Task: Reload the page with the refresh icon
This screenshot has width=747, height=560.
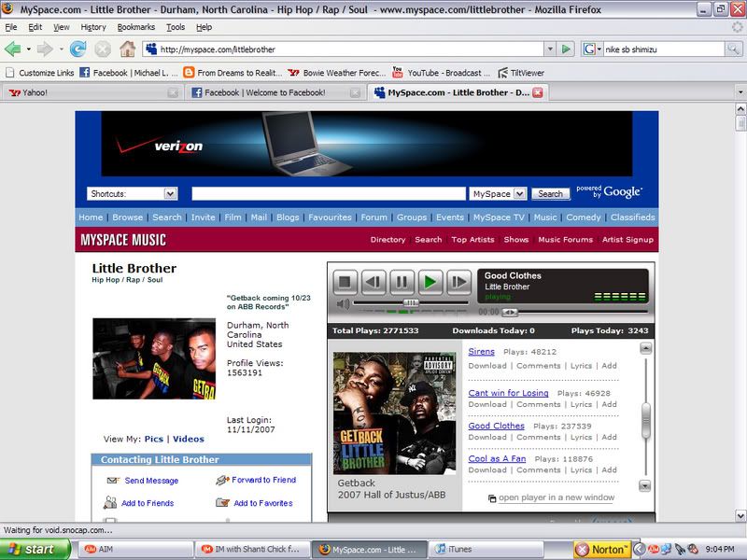Action: pyautogui.click(x=78, y=49)
